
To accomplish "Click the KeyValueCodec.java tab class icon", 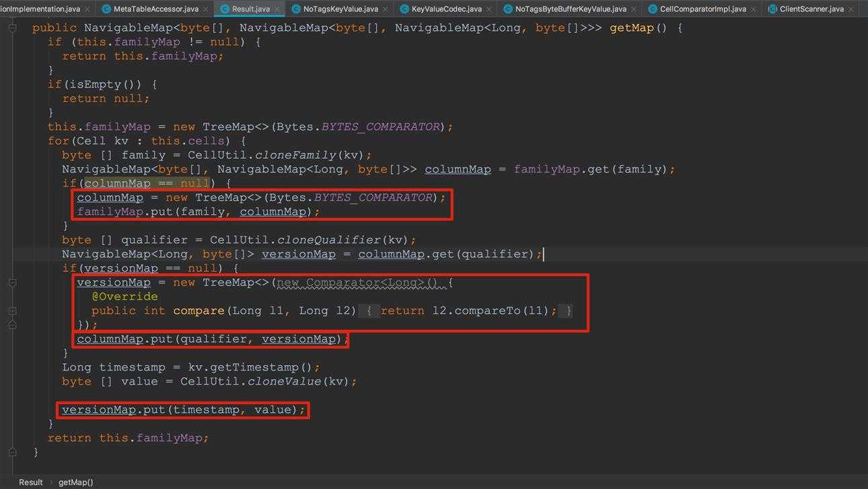I will [x=404, y=9].
